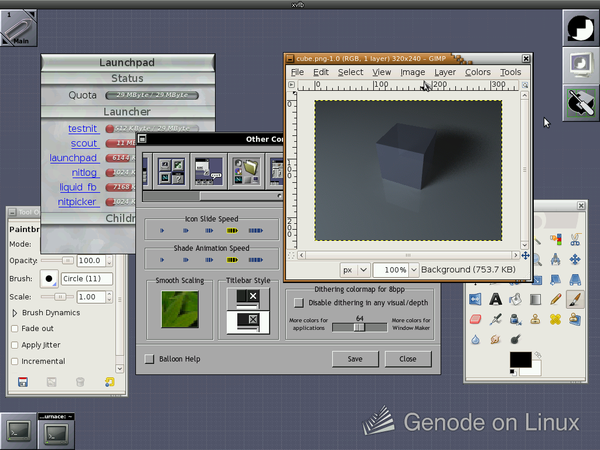Select the Scissors Select tool
Screen dimensions: 600x450
click(x=575, y=240)
